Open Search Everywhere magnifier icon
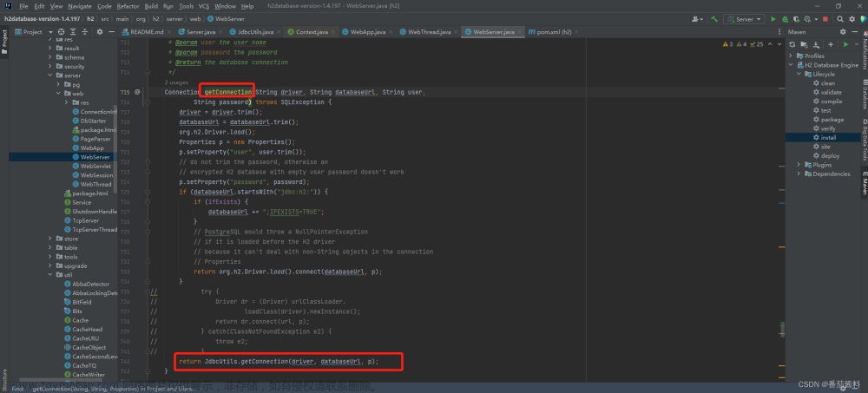This screenshot has height=393, width=868. [x=839, y=19]
